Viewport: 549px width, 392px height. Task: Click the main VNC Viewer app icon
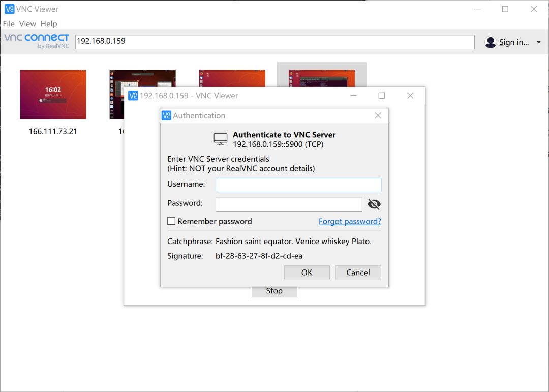10,9
